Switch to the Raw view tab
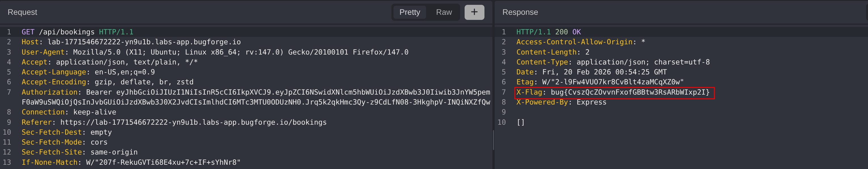 [443, 12]
